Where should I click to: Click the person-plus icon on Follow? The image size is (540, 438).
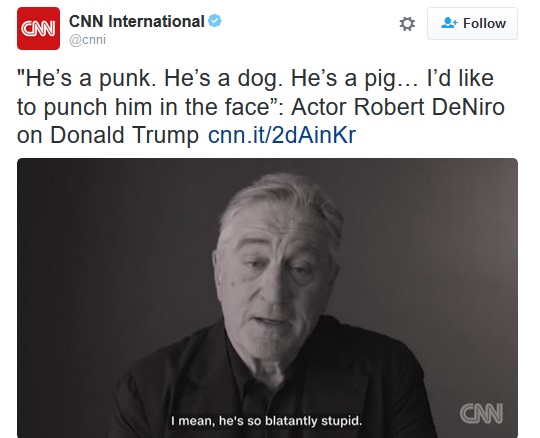pos(449,23)
